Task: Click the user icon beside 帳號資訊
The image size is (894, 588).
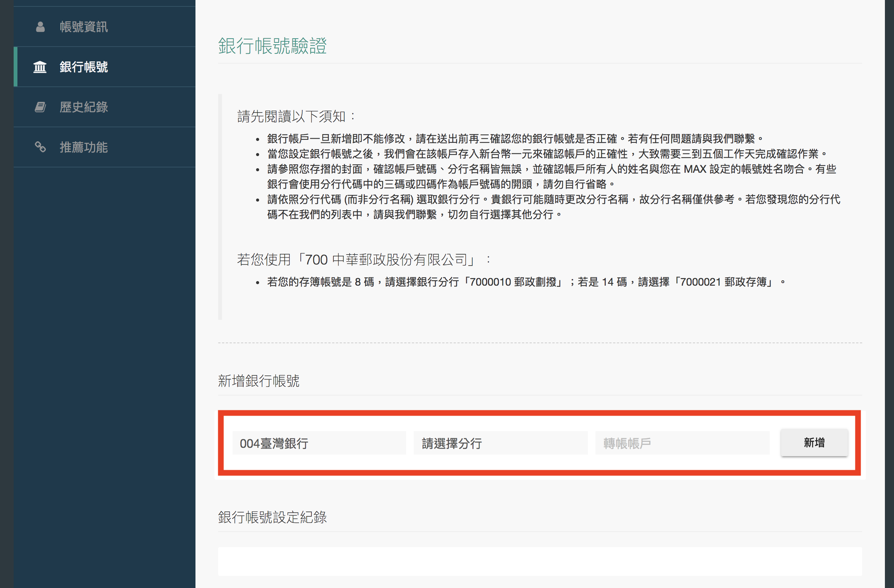Action: [x=40, y=27]
